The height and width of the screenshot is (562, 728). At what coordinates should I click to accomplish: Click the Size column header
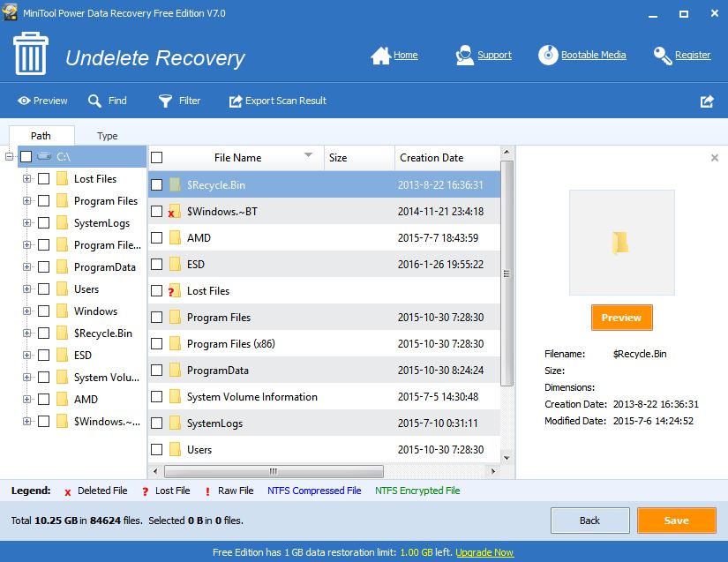tap(359, 158)
